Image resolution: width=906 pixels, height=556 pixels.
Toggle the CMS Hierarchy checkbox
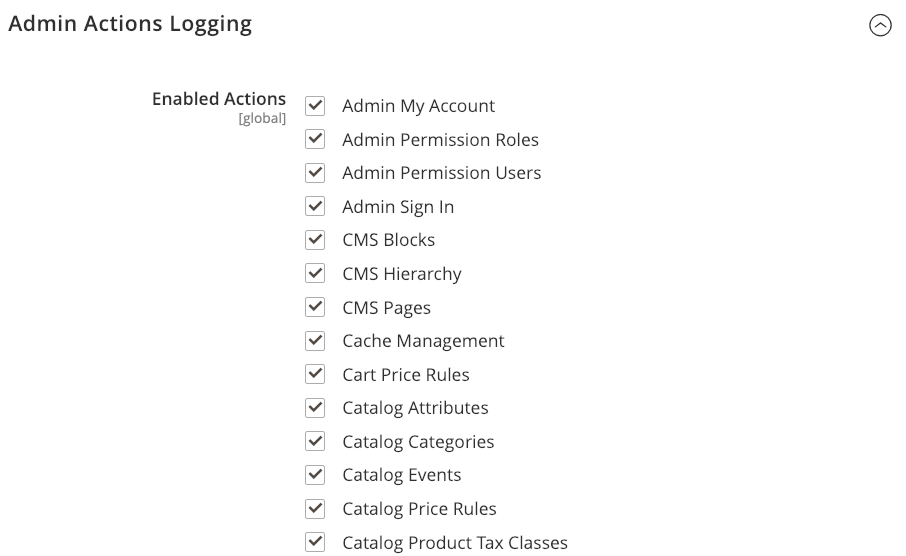tap(315, 274)
